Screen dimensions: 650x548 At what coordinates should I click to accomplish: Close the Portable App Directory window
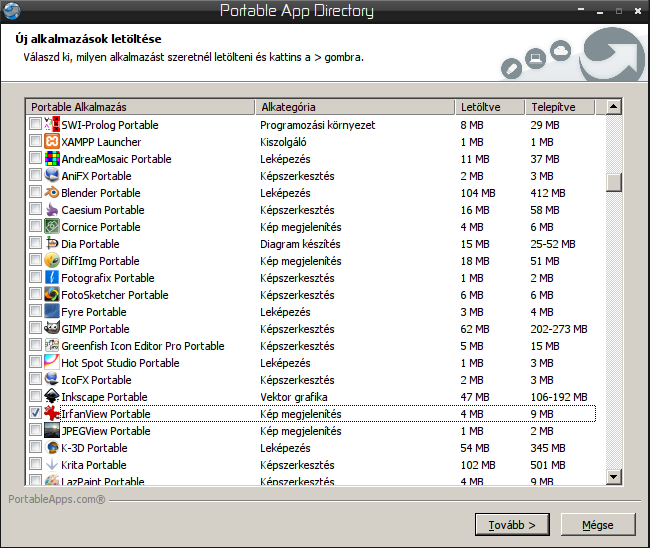coord(638,11)
